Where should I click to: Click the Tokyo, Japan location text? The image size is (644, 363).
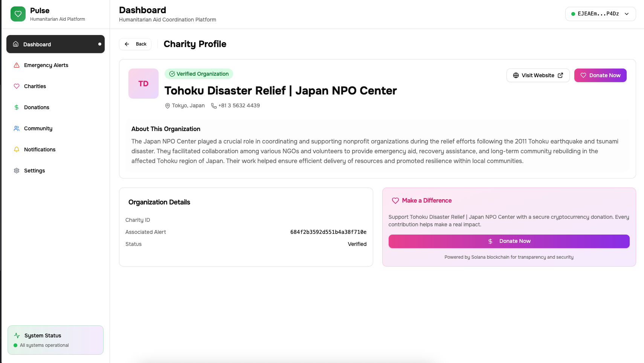(188, 106)
